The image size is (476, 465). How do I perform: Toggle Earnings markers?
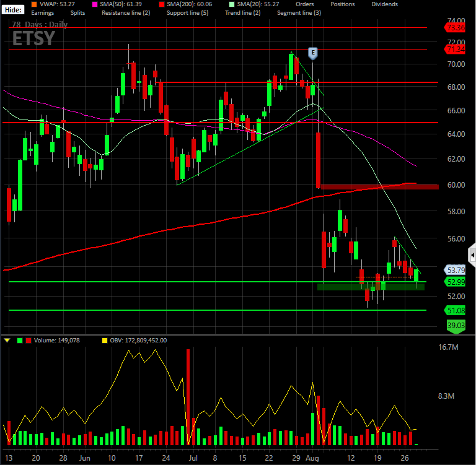[x=43, y=13]
